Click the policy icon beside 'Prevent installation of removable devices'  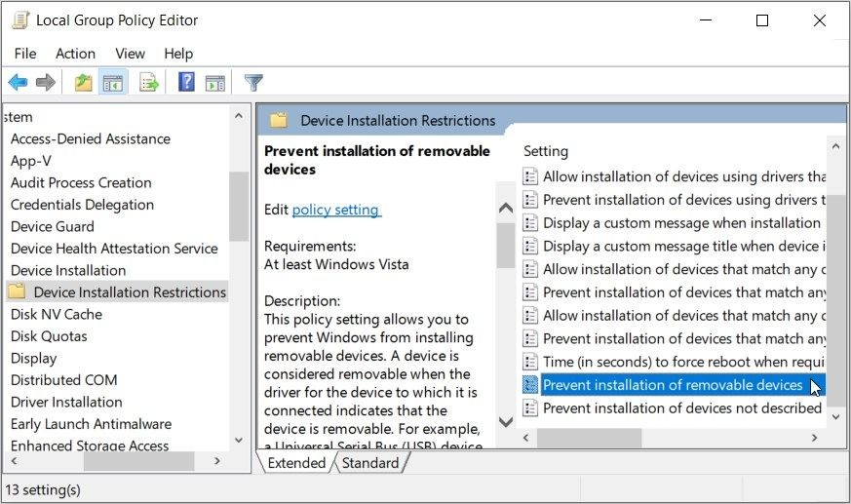tap(529, 385)
